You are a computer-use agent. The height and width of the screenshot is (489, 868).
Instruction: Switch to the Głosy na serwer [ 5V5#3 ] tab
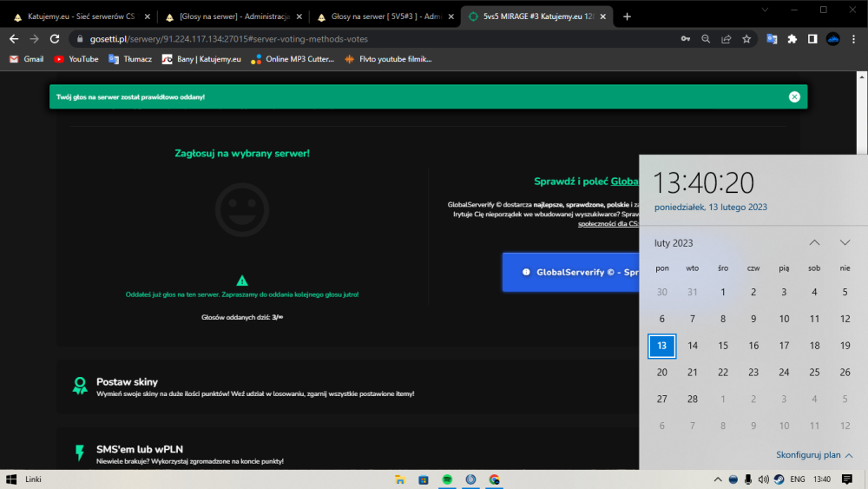coord(385,17)
